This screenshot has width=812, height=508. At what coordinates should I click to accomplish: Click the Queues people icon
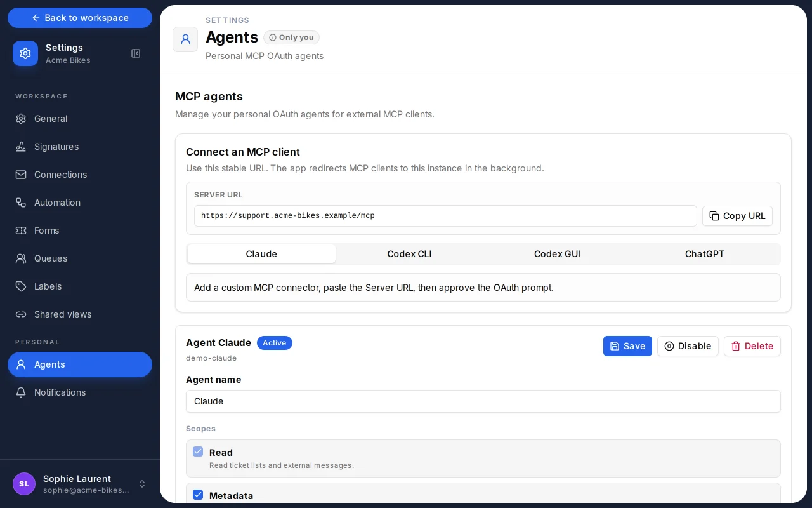pos(21,258)
